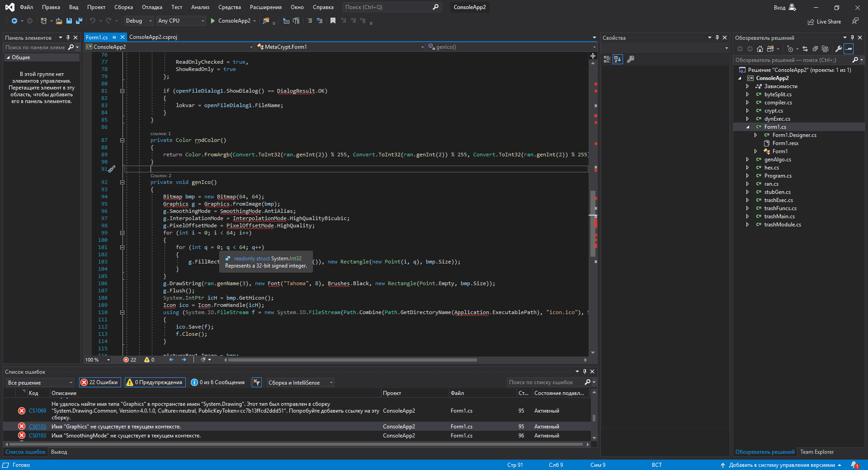The image size is (868, 470).
Task: Click the horizontal scrollbar of code editor
Action: (353, 360)
